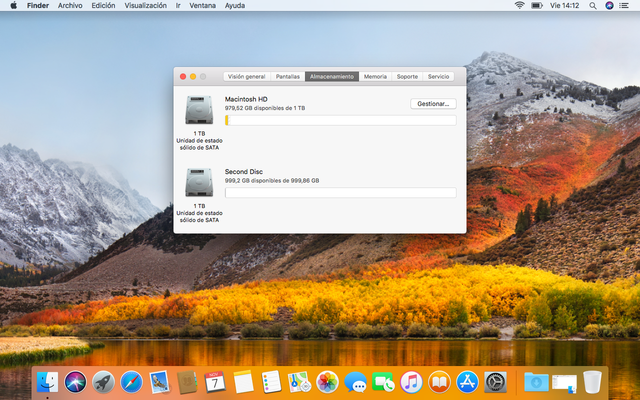Open Notes app in Dock

tap(243, 382)
